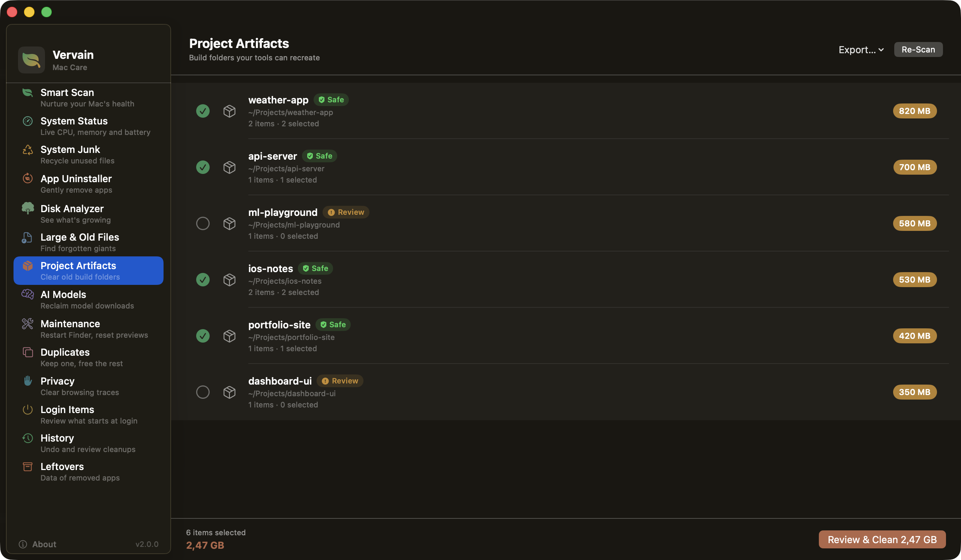
Task: Open the Export… dropdown menu
Action: pos(861,49)
